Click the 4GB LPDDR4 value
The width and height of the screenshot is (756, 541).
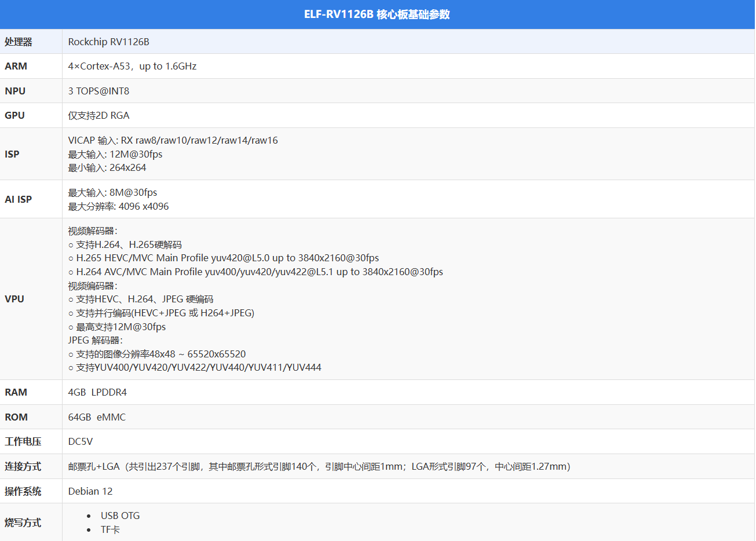97,392
